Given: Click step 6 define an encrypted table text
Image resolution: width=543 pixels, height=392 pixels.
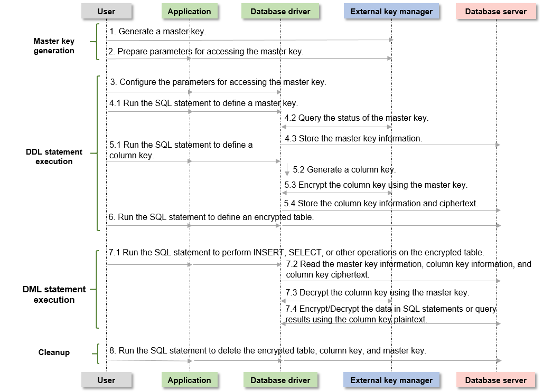Looking at the screenshot, I should (x=211, y=217).
